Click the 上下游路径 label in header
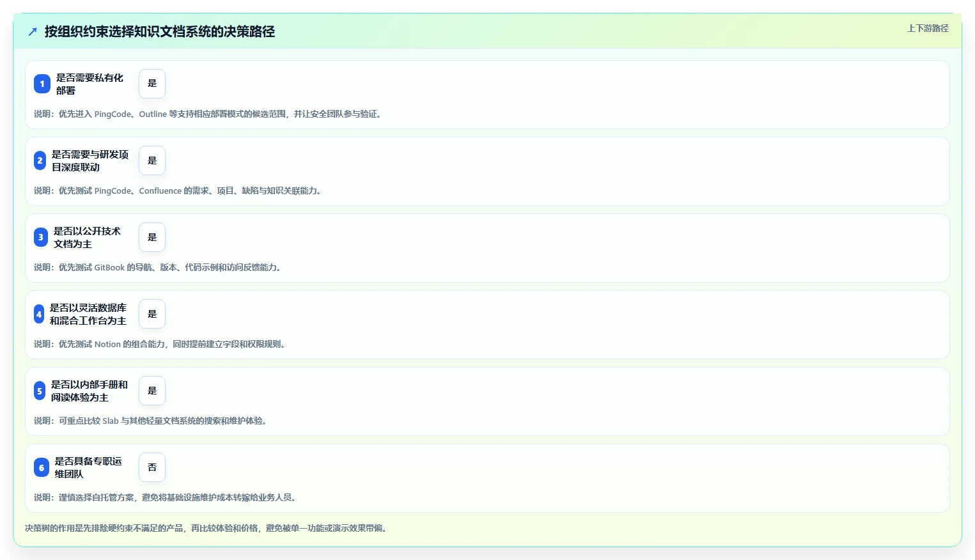 (928, 28)
